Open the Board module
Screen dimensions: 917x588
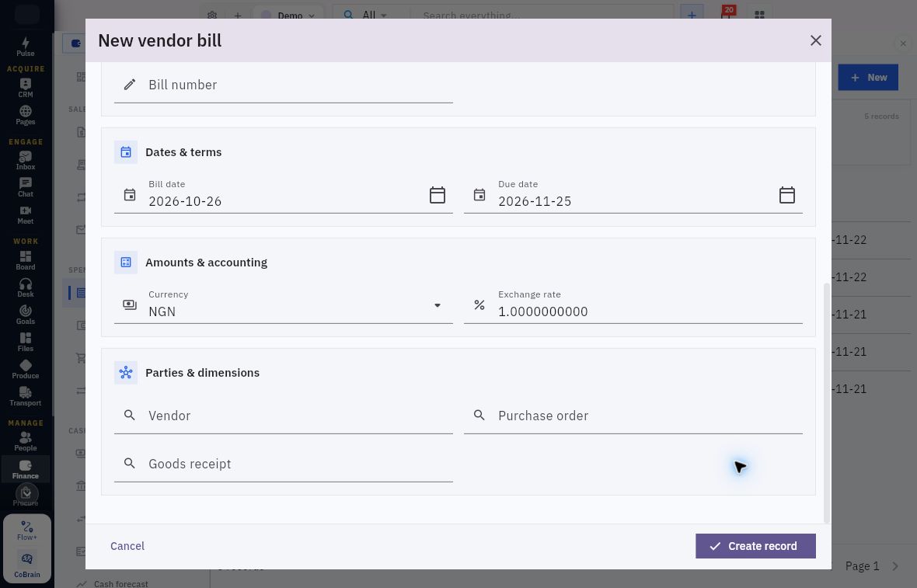[x=25, y=261]
